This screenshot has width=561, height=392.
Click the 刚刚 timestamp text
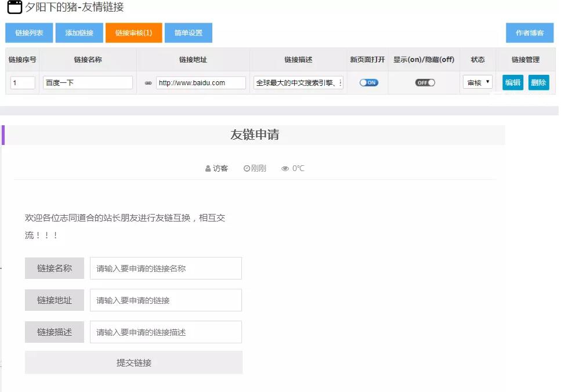coord(259,169)
